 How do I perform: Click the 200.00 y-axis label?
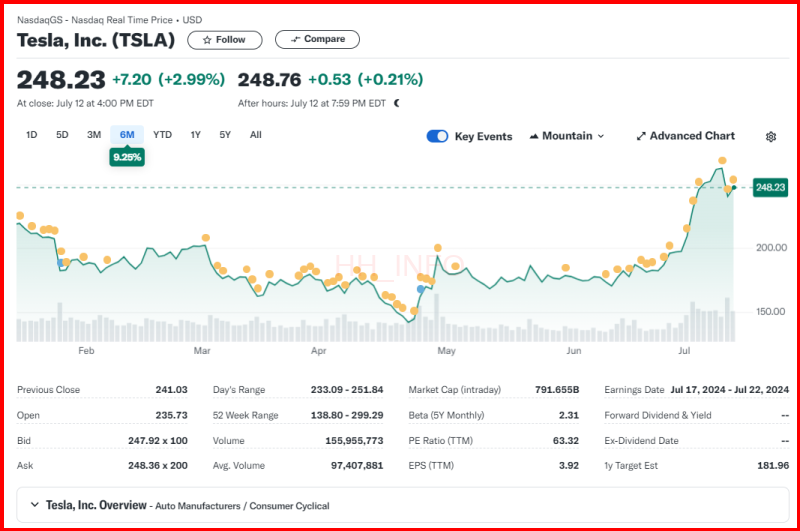[771, 248]
